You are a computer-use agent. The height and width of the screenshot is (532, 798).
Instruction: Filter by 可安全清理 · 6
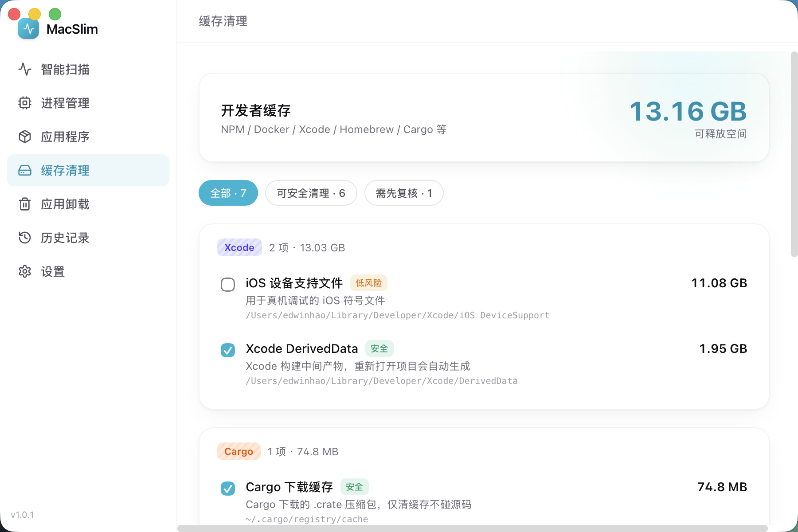(311, 193)
